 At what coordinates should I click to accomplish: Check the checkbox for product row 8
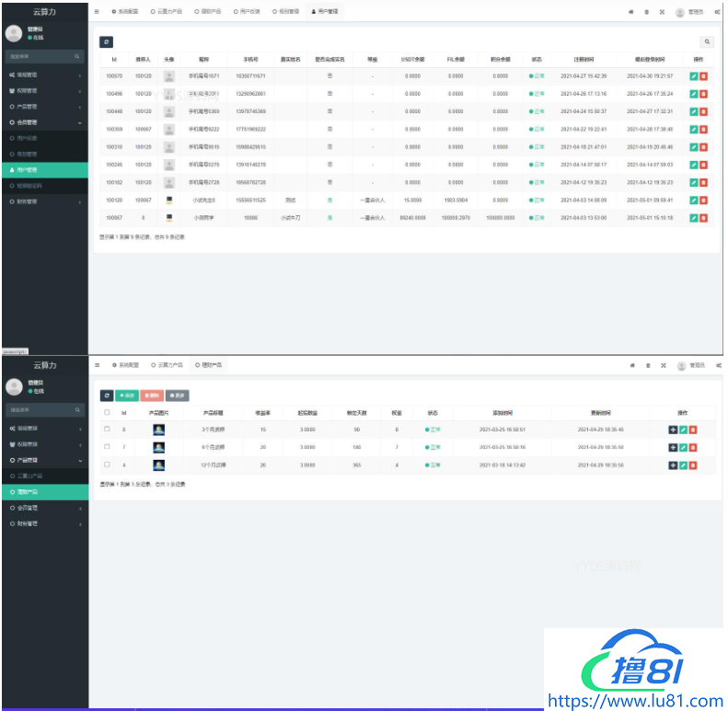[x=107, y=430]
